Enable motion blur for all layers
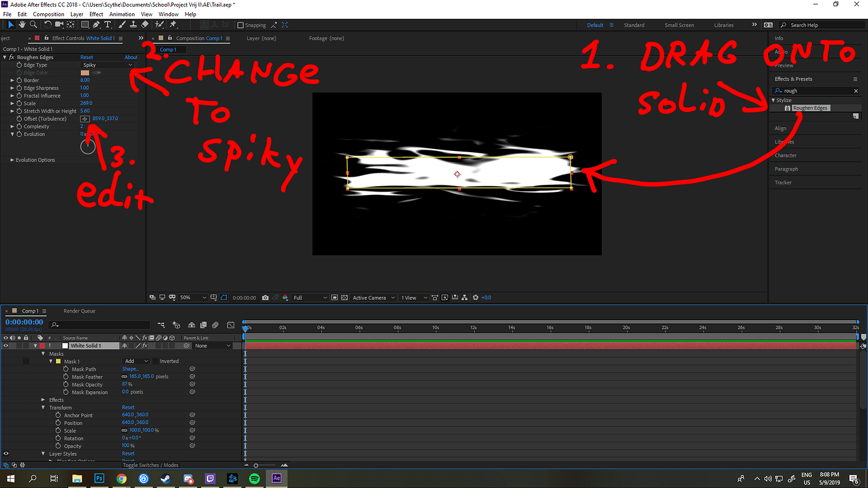Image resolution: width=868 pixels, height=488 pixels. tap(214, 325)
